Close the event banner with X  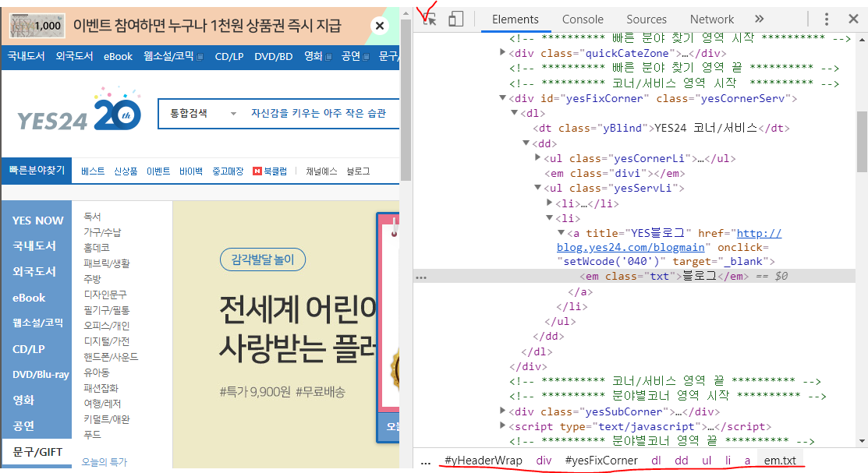(x=380, y=26)
